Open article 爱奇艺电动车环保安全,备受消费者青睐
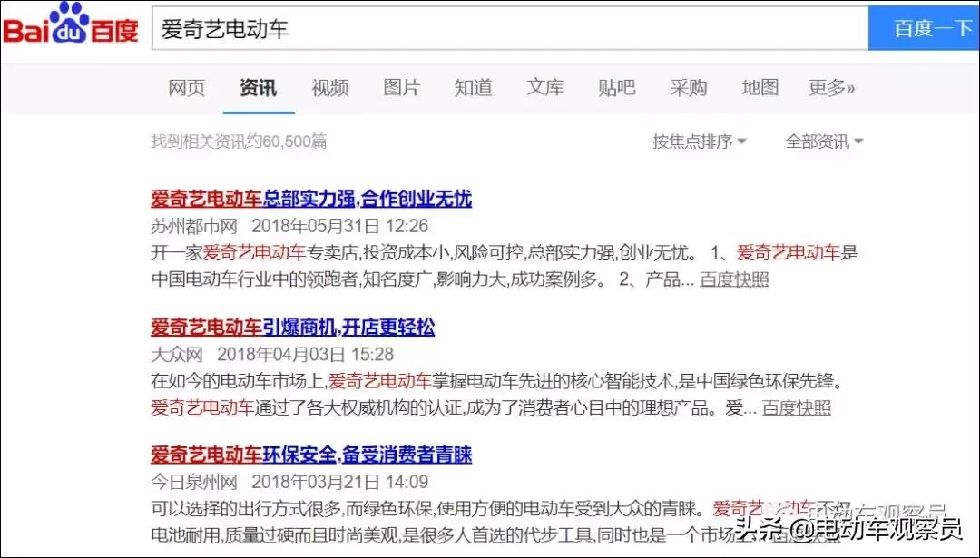This screenshot has height=558, width=980. click(311, 455)
